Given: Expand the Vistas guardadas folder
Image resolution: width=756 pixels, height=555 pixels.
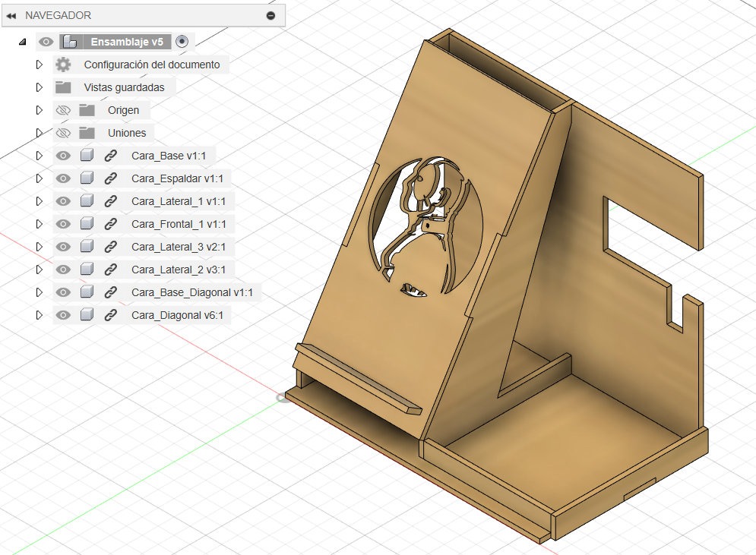Looking at the screenshot, I should [40, 87].
